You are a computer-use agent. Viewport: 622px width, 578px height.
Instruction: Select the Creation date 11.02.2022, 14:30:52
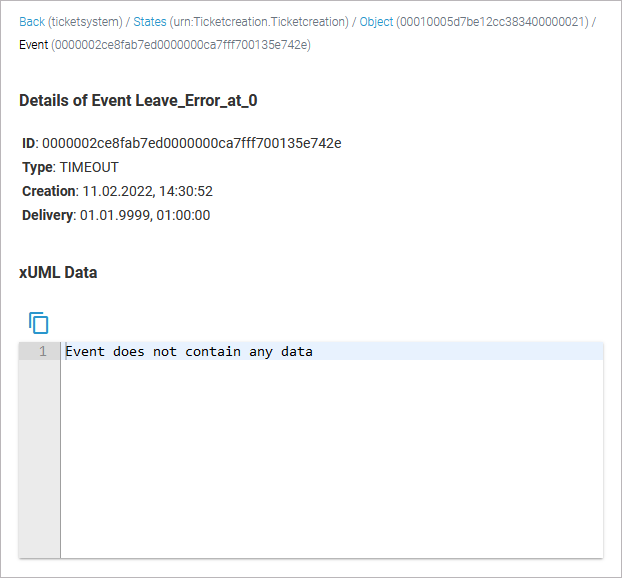coord(148,192)
